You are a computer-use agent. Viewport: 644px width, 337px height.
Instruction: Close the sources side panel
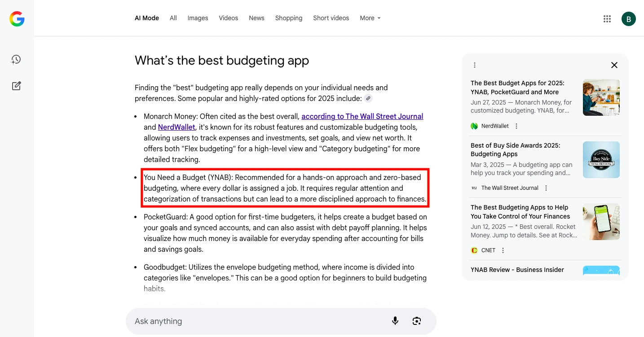[614, 65]
